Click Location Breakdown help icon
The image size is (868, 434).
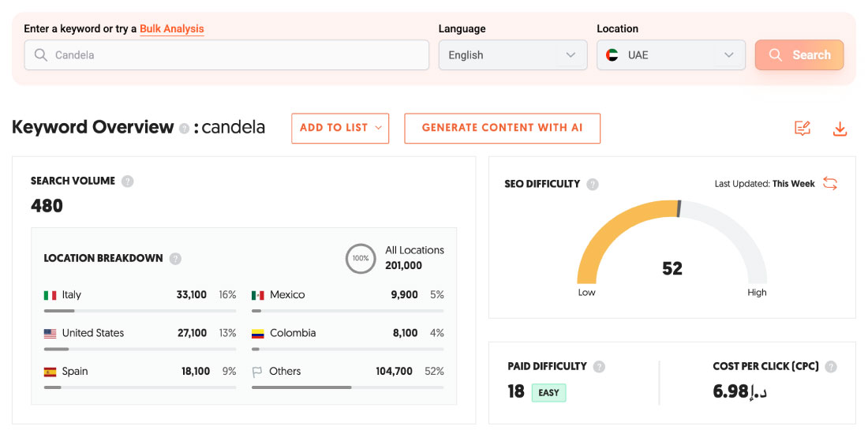(x=175, y=259)
